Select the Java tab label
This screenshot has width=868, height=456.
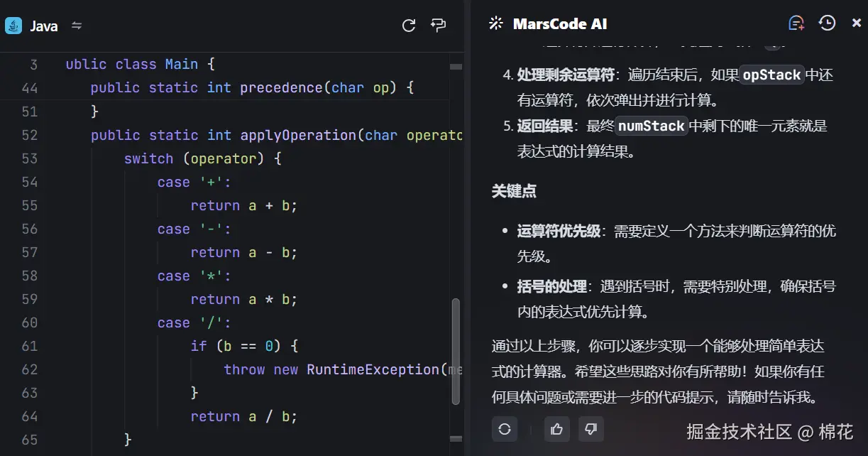(x=44, y=26)
